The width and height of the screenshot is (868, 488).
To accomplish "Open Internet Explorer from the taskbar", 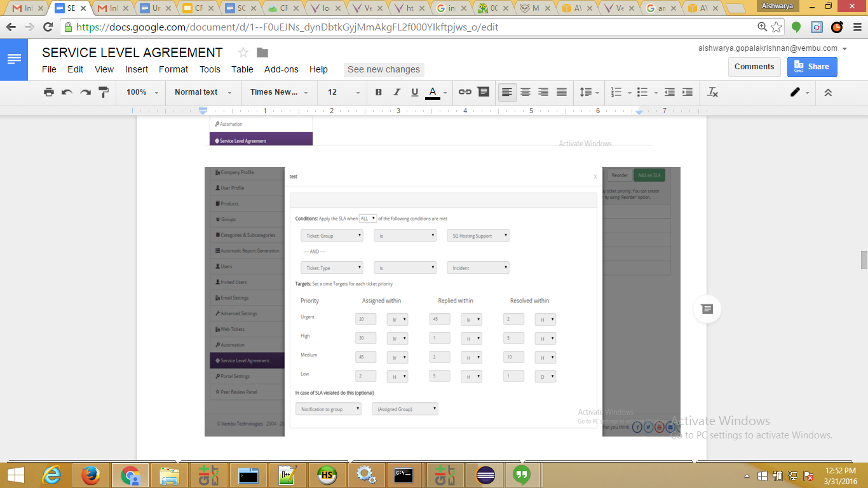I will coord(51,475).
